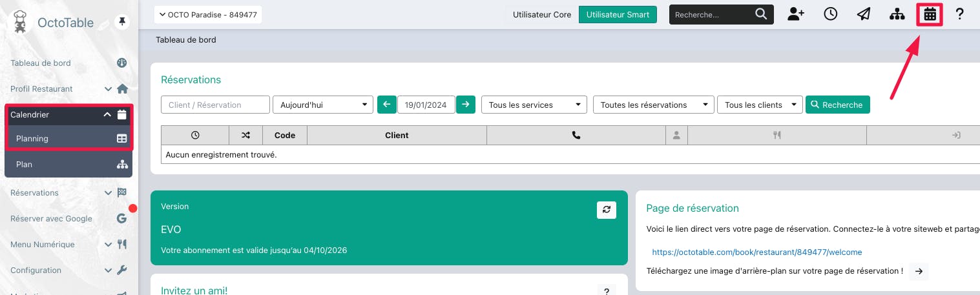Open the calendar icon in top bar

[x=930, y=14]
